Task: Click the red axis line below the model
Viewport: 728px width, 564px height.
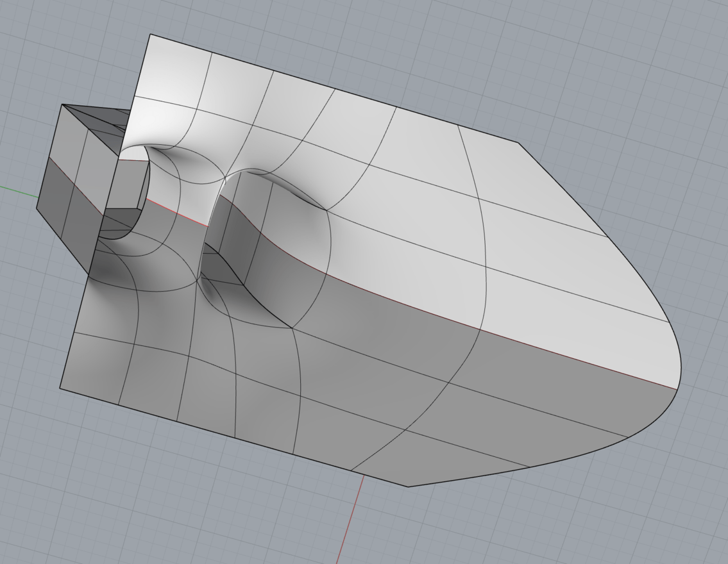Action: point(350,519)
